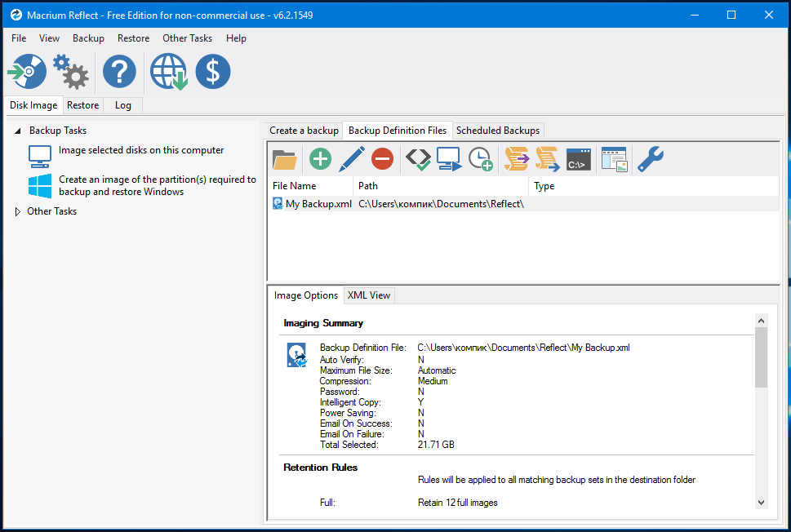Click the Imaging Summary heading
The width and height of the screenshot is (791, 532).
coord(323,323)
